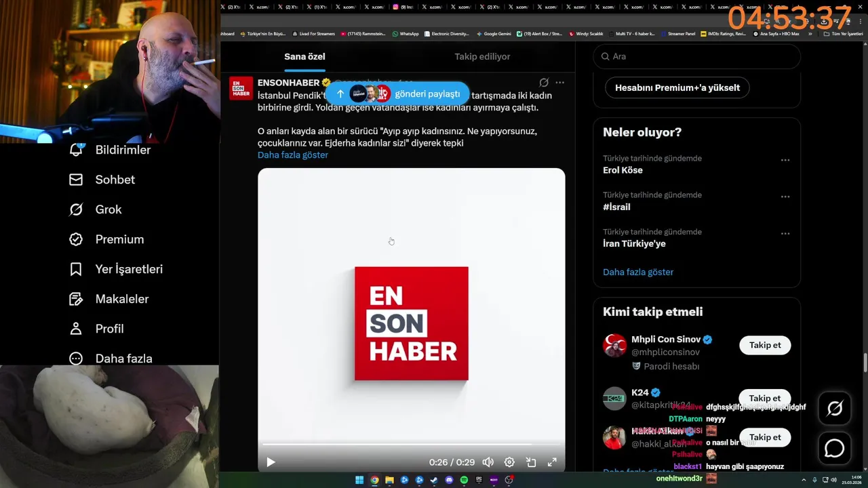Switch to the Instagram browser tab
The image size is (868, 488).
click(x=403, y=7)
